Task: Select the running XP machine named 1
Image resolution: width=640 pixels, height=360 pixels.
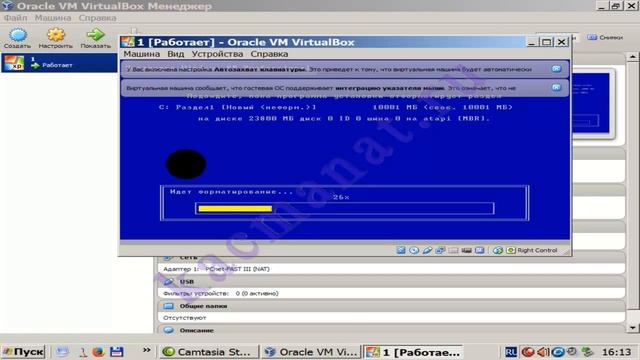Action: click(x=60, y=63)
